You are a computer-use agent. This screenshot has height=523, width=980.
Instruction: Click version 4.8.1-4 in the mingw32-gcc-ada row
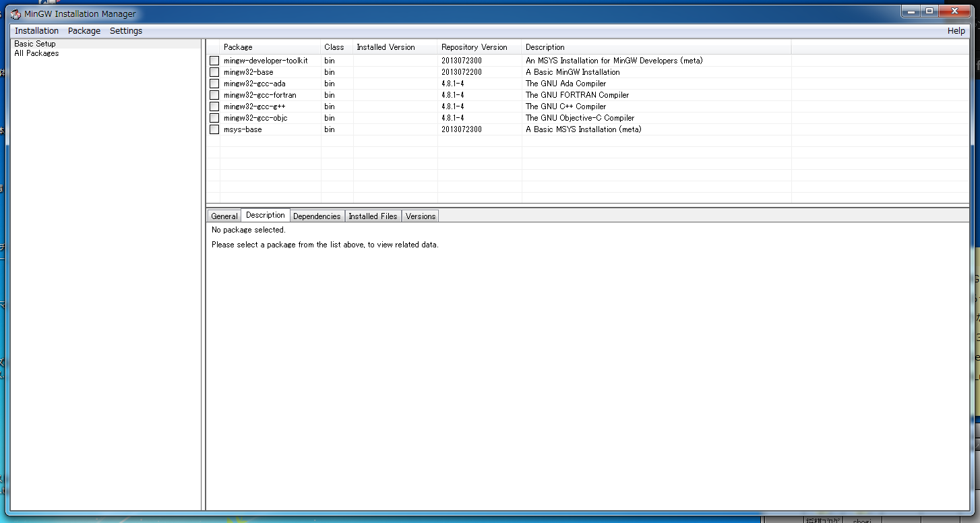(x=453, y=84)
